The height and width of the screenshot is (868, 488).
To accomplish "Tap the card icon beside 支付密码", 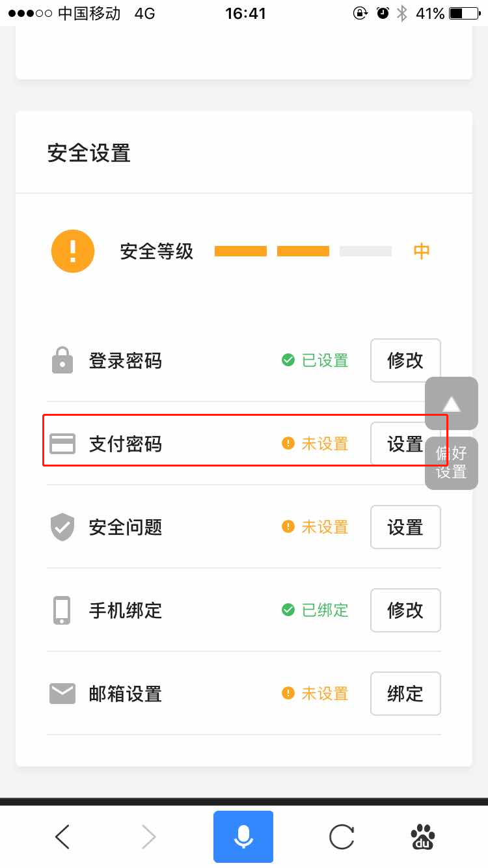I will (x=62, y=444).
